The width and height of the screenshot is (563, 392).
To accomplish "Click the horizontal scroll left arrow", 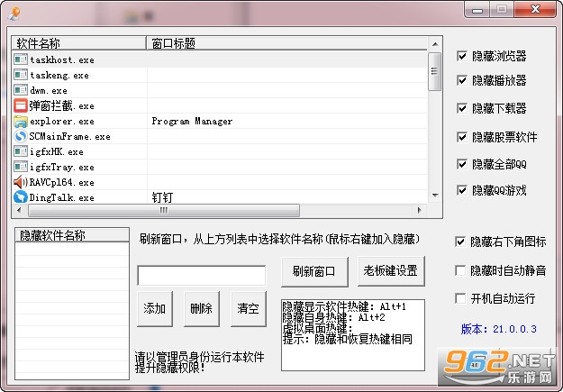I will click(19, 210).
